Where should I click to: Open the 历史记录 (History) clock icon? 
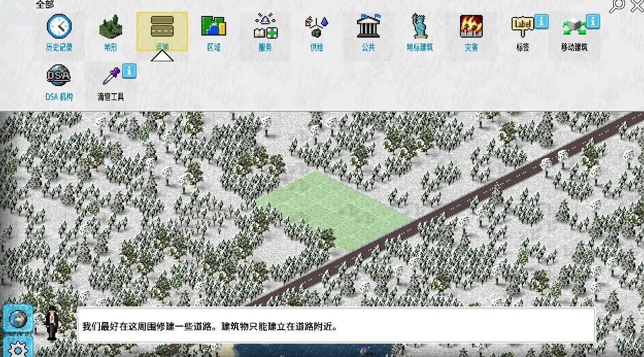coord(59,27)
